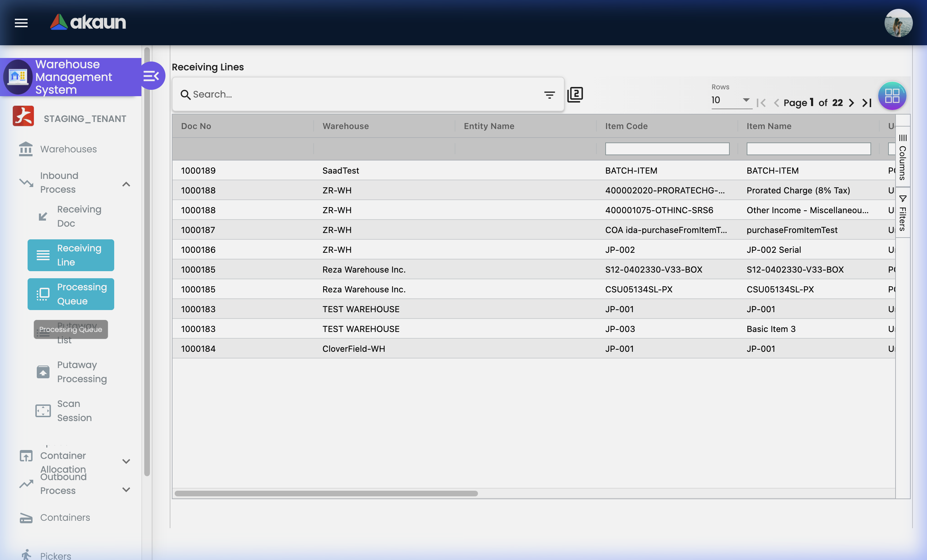The width and height of the screenshot is (927, 560).
Task: Navigate to the next page of results
Action: pyautogui.click(x=851, y=103)
